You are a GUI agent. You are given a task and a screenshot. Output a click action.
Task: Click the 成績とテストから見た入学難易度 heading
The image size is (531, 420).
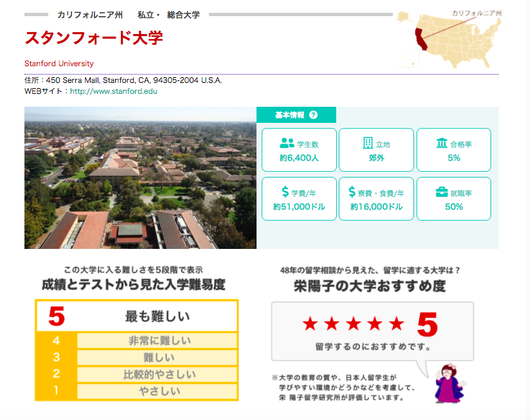[x=134, y=284]
